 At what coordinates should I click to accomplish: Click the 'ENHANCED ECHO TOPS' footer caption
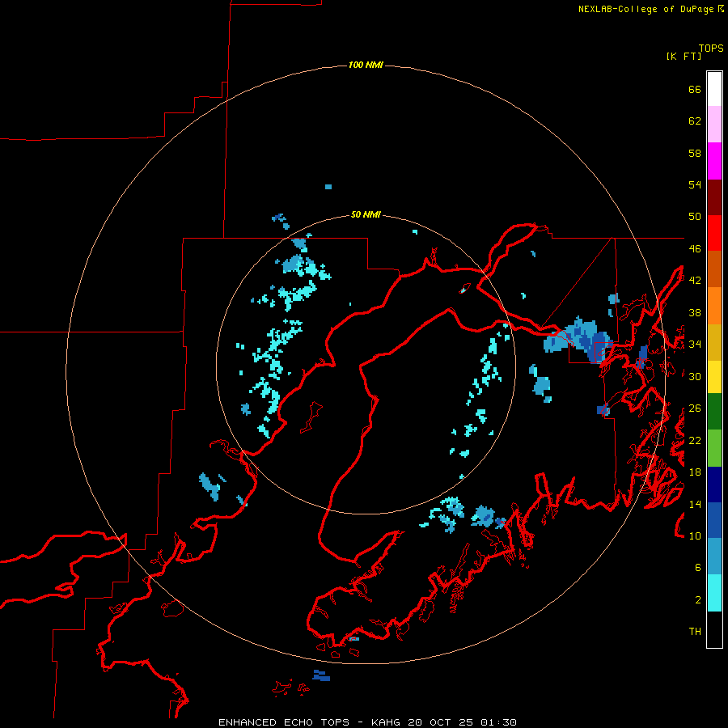pos(284,722)
